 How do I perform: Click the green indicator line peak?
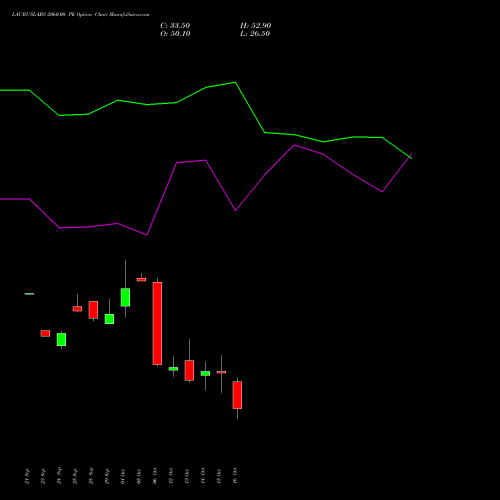coord(235,82)
